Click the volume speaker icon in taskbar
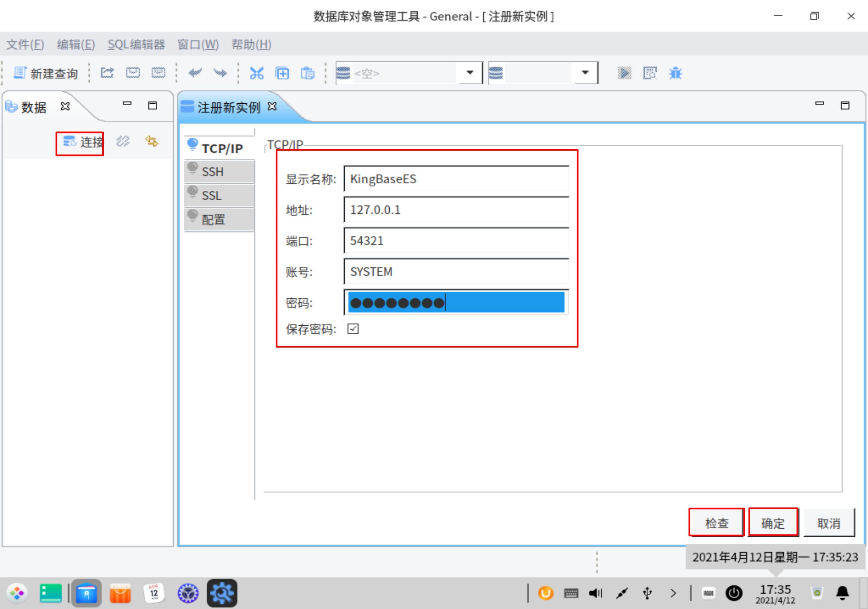This screenshot has width=868, height=609. (595, 593)
